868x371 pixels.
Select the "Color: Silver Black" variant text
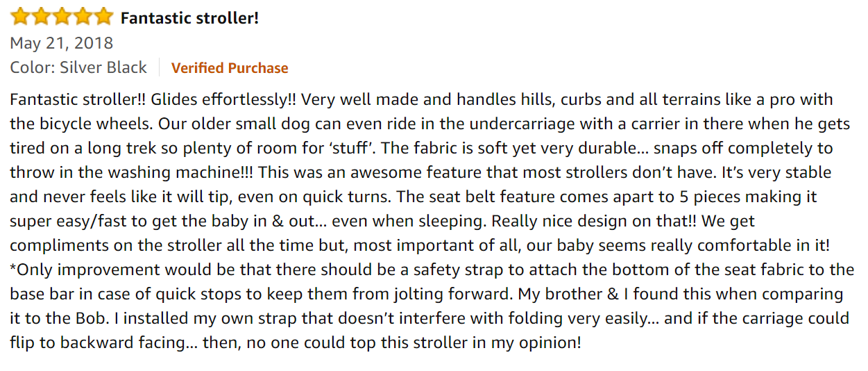pyautogui.click(x=78, y=67)
